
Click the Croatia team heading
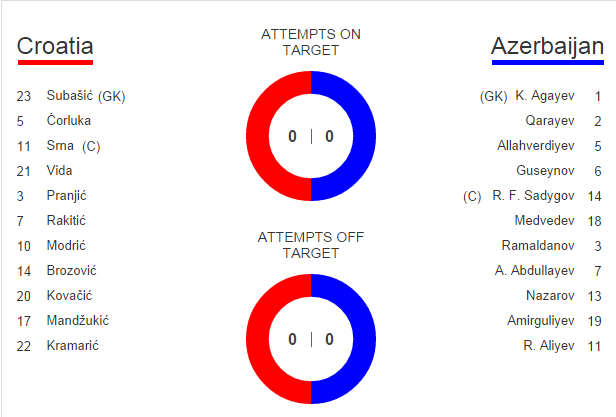point(55,46)
